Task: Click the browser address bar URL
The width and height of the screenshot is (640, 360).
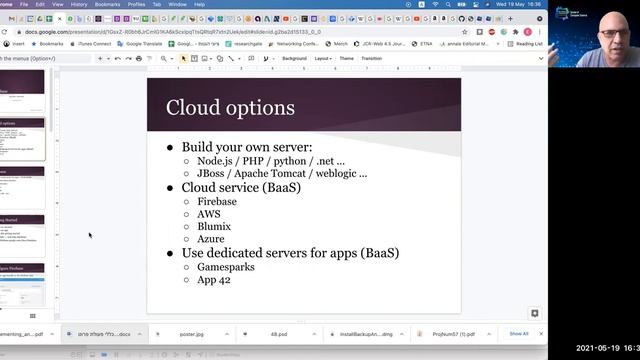Action: point(173,32)
